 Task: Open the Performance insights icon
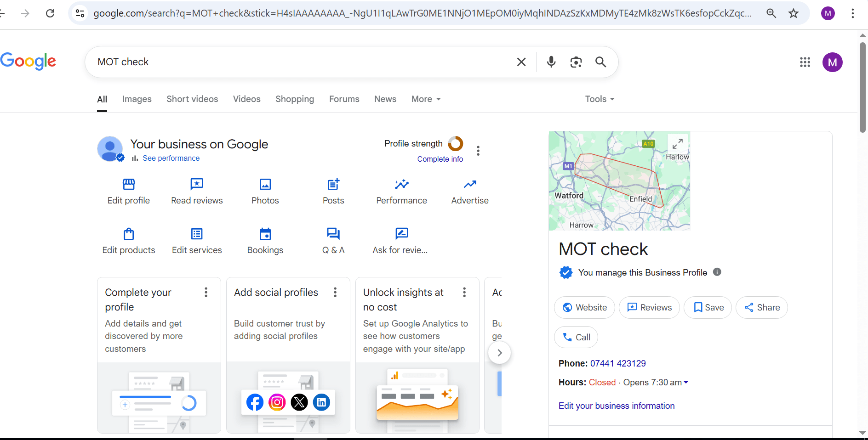(402, 184)
